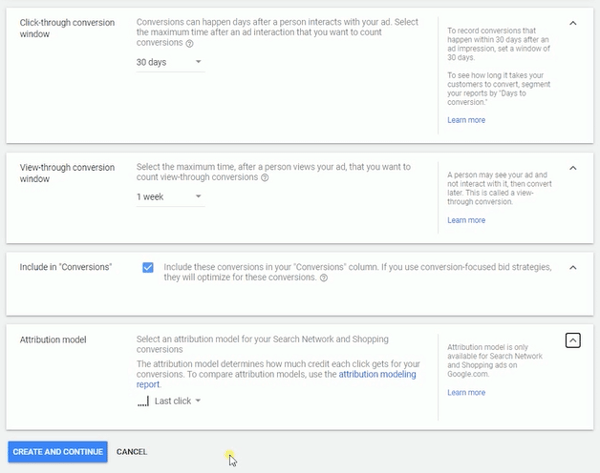Open the 1 week dropdown
The height and width of the screenshot is (473, 600).
tap(170, 197)
